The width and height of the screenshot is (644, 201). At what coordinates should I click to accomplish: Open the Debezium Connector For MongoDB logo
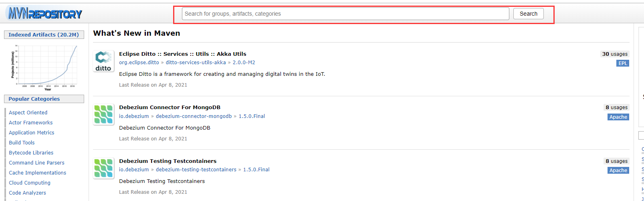coord(103,114)
